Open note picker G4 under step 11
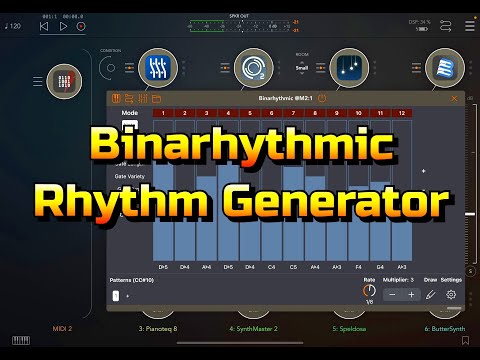 pos(380,267)
